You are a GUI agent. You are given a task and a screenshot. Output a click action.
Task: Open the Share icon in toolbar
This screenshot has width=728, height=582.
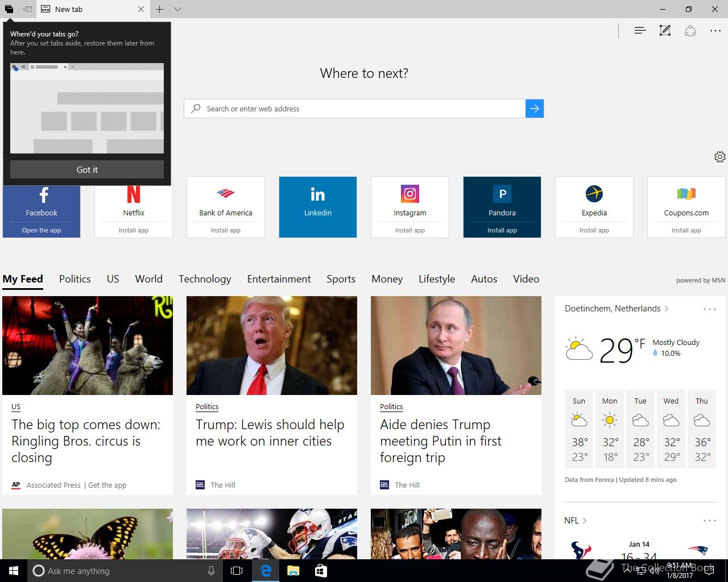click(690, 31)
